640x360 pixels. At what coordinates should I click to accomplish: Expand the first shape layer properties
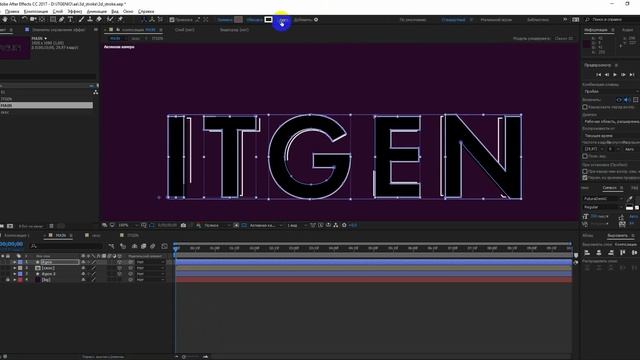tap(15, 262)
